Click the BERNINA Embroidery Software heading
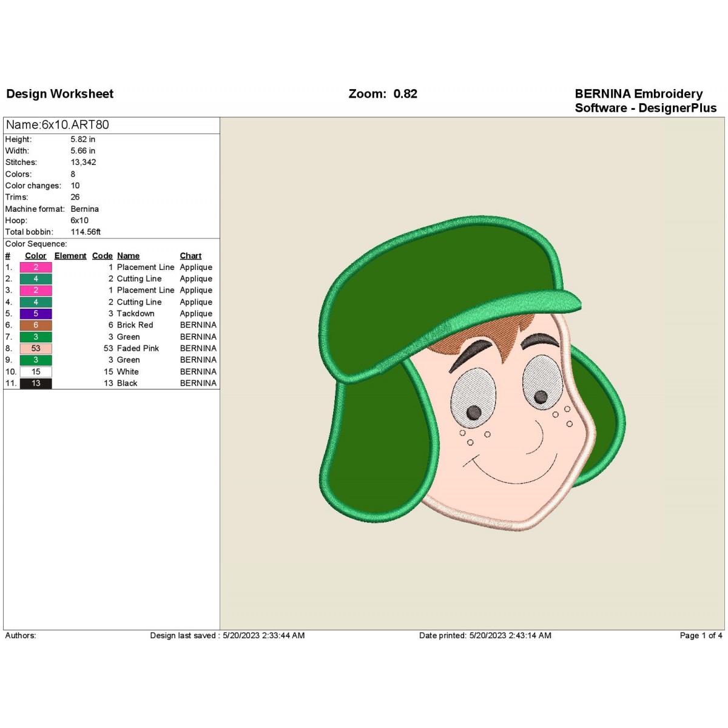This screenshot has height=728, width=728. [645, 101]
